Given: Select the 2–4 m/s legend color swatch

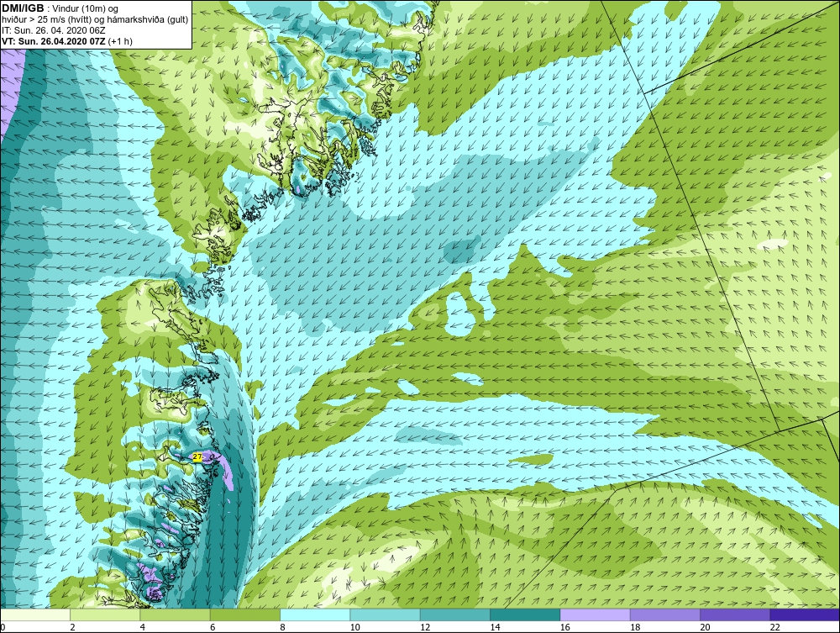Looking at the screenshot, I should [x=105, y=615].
